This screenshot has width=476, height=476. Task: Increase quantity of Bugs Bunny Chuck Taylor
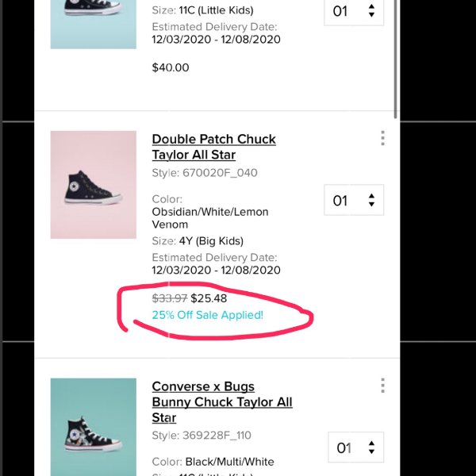click(371, 443)
